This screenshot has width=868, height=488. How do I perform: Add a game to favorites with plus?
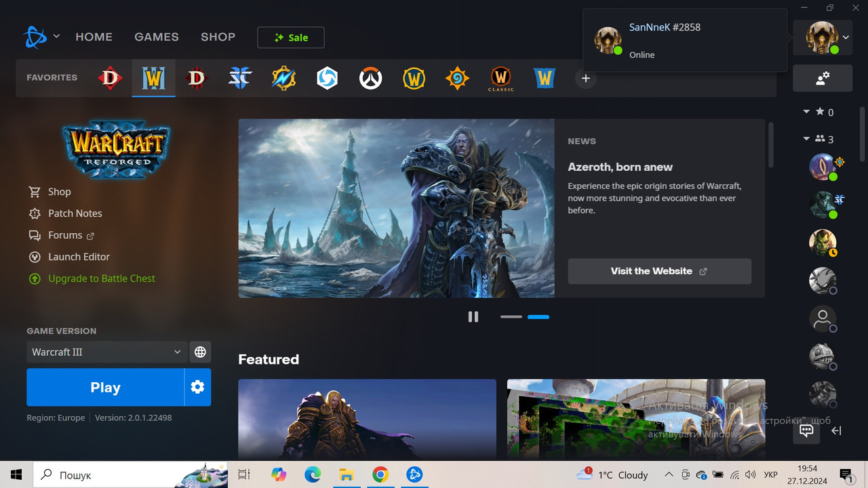point(586,78)
